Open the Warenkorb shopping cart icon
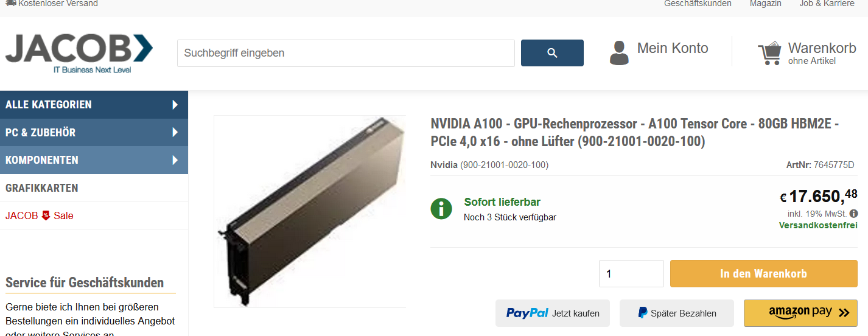 click(x=769, y=53)
